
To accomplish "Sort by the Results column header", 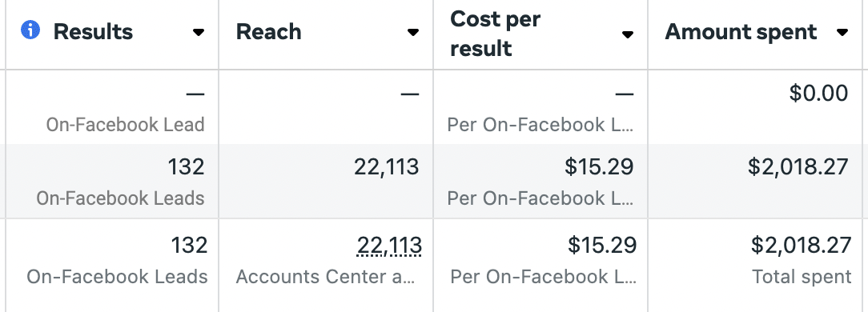I will point(93,31).
